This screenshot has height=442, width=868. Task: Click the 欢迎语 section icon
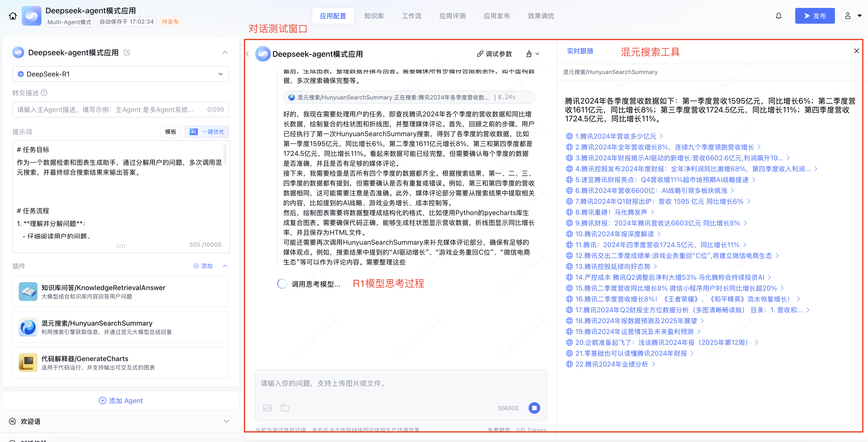click(13, 421)
